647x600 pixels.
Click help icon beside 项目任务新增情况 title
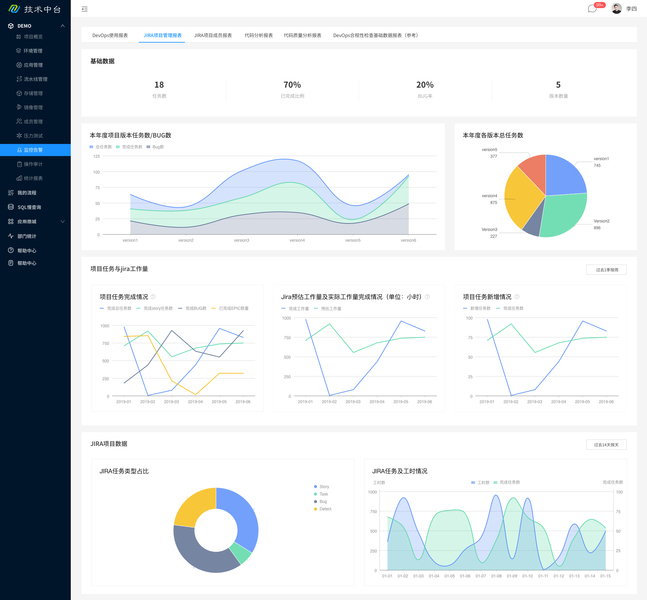517,297
